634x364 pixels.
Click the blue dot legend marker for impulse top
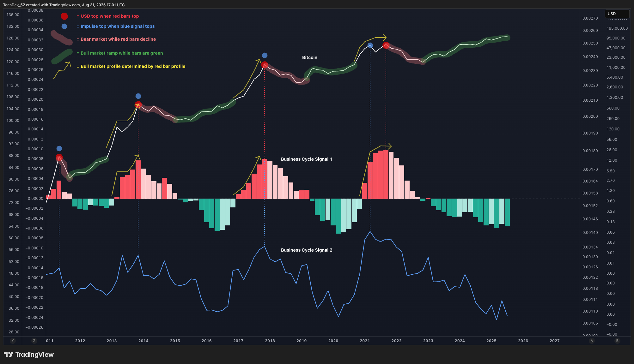point(64,27)
